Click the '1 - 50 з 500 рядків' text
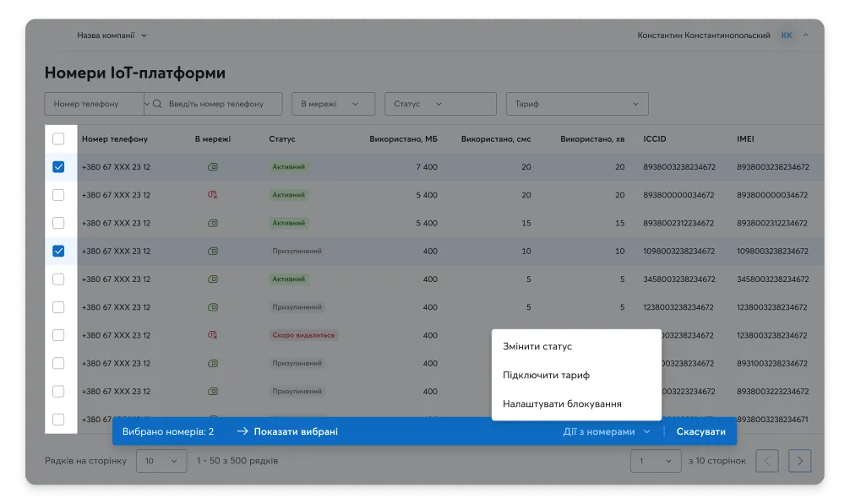This screenshot has width=850, height=504. [237, 461]
